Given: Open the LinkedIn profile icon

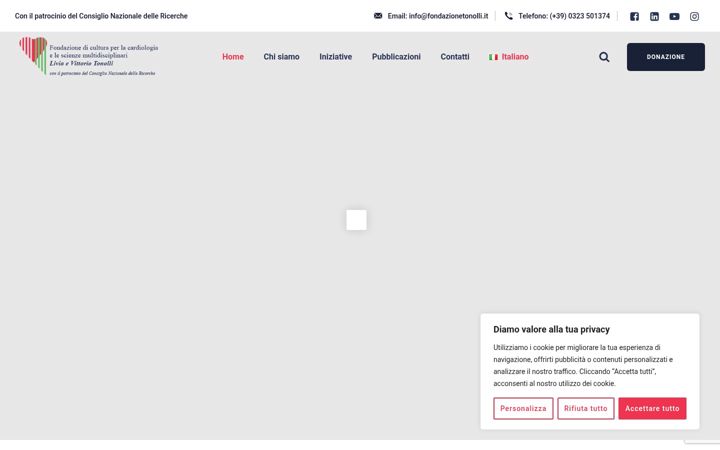Looking at the screenshot, I should pos(654,17).
